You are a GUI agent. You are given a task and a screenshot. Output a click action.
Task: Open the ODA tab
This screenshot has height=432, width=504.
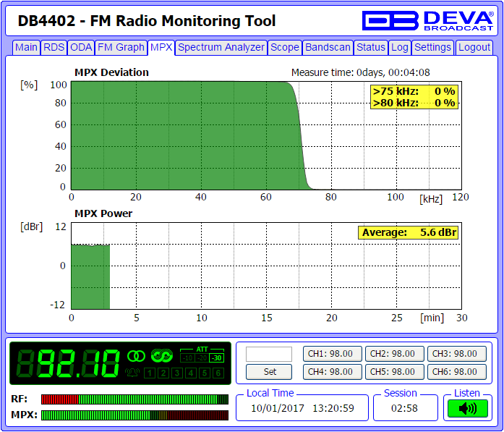pyautogui.click(x=81, y=48)
